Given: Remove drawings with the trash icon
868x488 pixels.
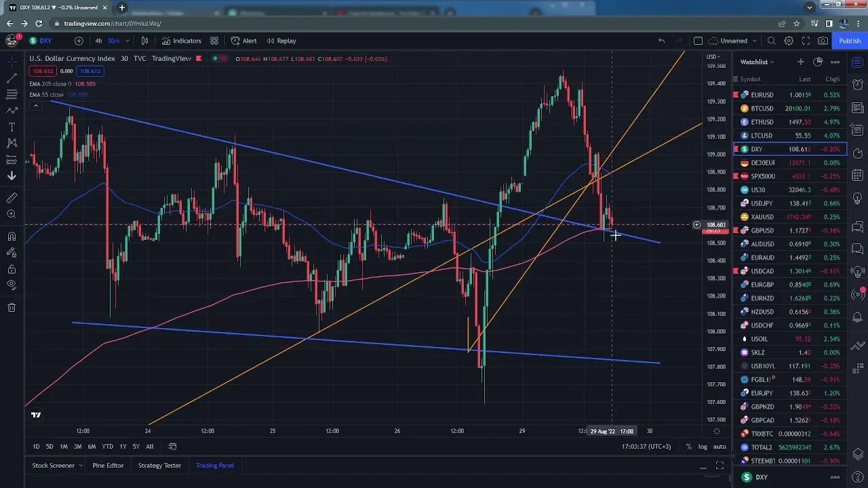Looking at the screenshot, I should point(12,308).
